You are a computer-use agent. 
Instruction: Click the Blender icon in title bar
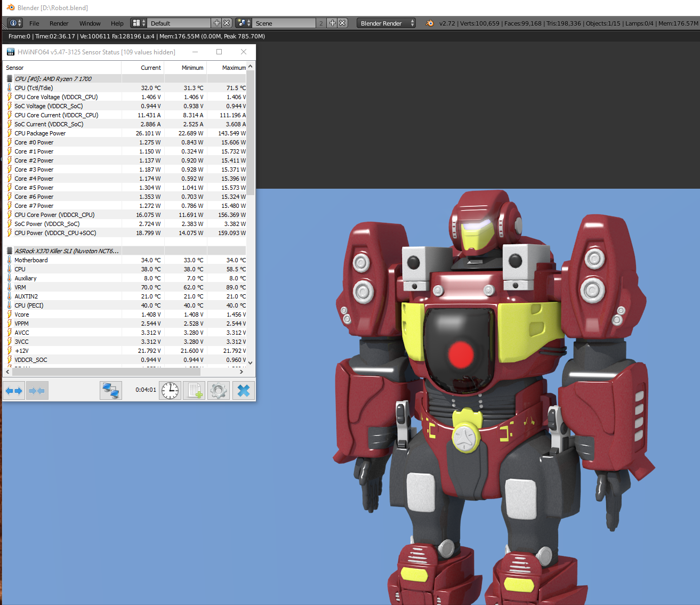tap(10, 7)
